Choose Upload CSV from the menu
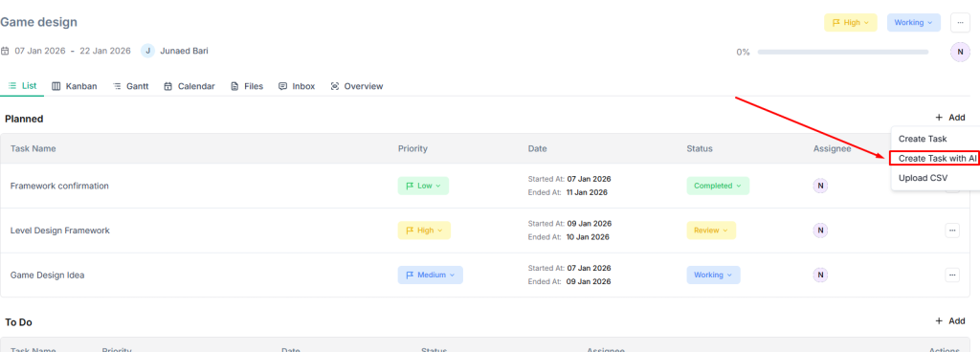 (x=923, y=178)
